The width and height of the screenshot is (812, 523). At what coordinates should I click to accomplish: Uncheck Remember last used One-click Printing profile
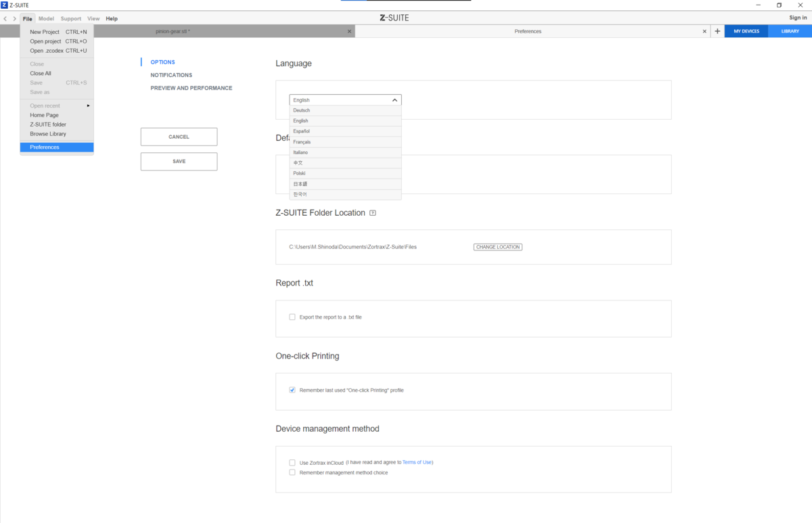click(x=292, y=390)
